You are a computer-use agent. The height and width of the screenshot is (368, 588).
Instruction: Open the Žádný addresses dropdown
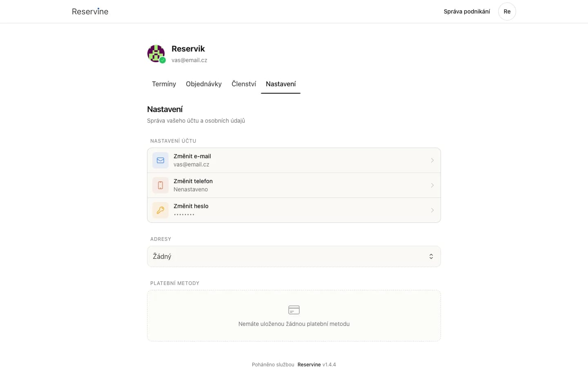294,256
